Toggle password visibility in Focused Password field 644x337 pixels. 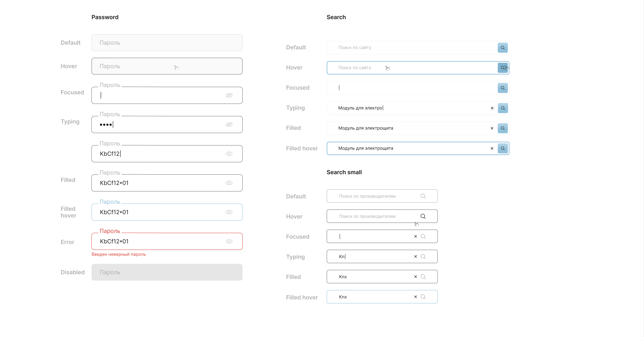(229, 95)
